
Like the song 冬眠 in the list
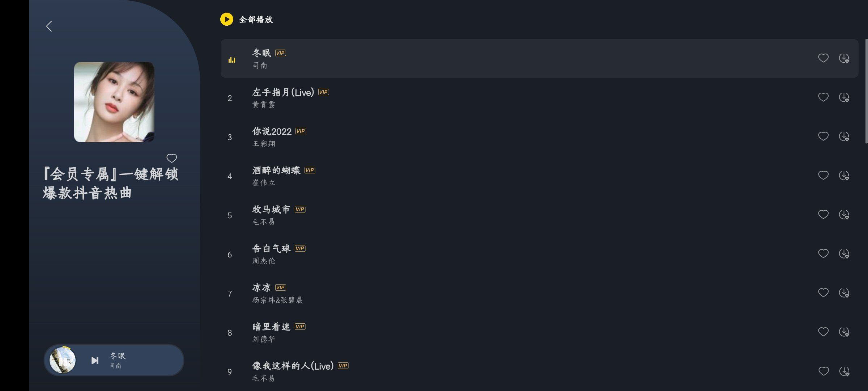pyautogui.click(x=823, y=58)
